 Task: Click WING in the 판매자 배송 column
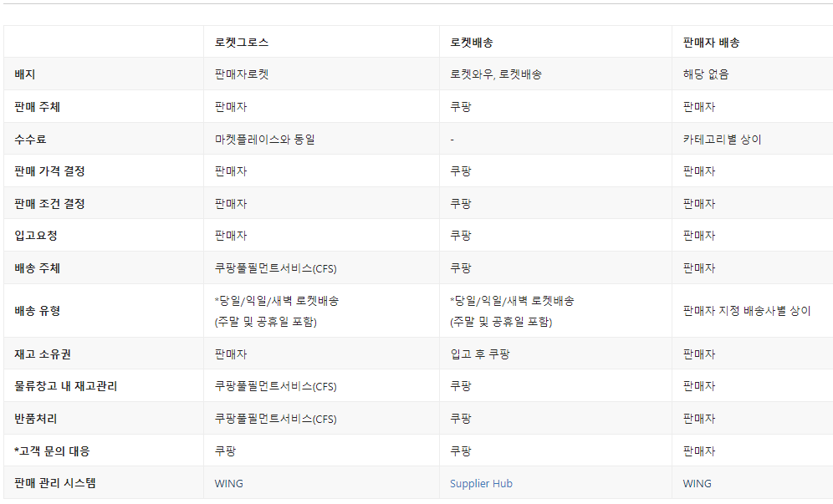click(697, 483)
